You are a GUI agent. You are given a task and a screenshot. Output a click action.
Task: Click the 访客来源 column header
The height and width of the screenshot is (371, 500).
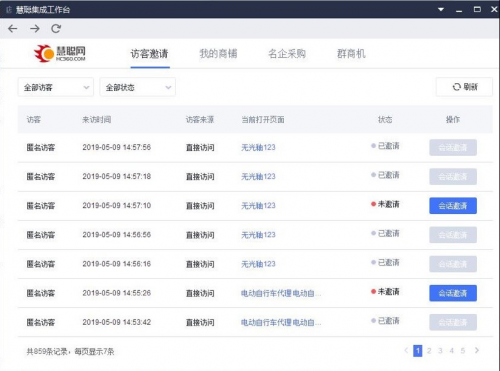[200, 119]
